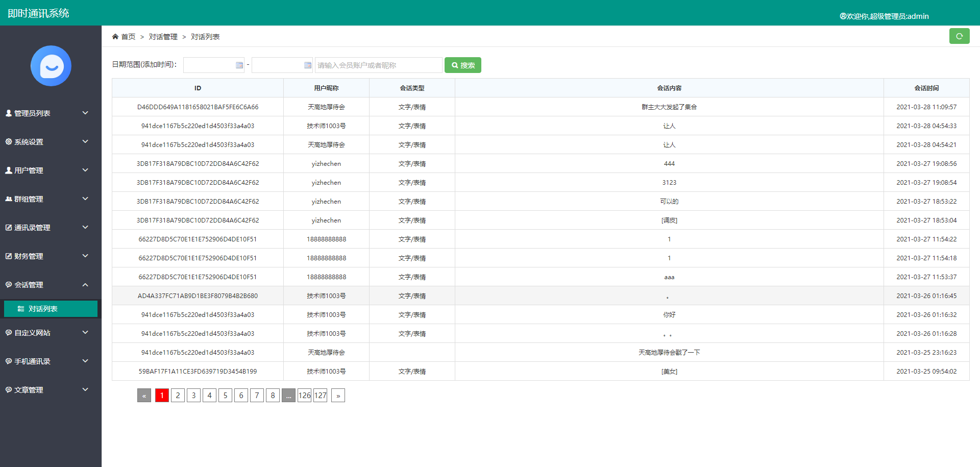Viewport: 980px width, 467px height.
Task: Click the 系统设置 gear icon in sidebar
Action: pyautogui.click(x=8, y=141)
